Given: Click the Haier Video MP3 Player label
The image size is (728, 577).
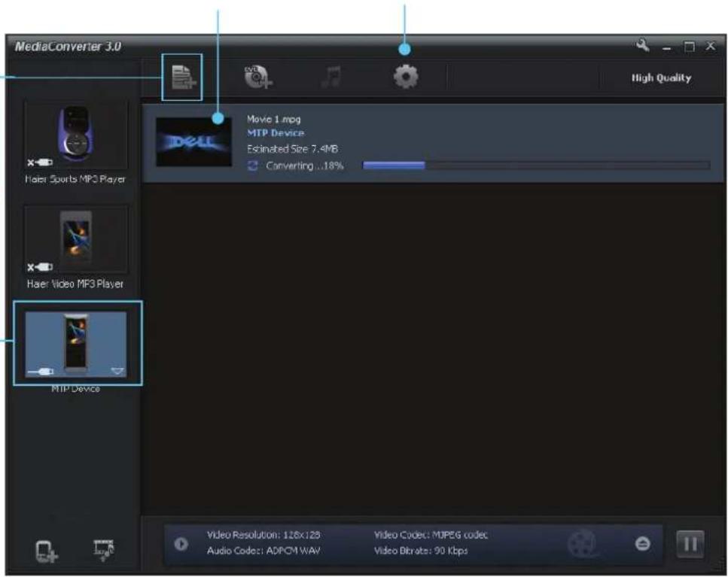Looking at the screenshot, I should point(75,284).
